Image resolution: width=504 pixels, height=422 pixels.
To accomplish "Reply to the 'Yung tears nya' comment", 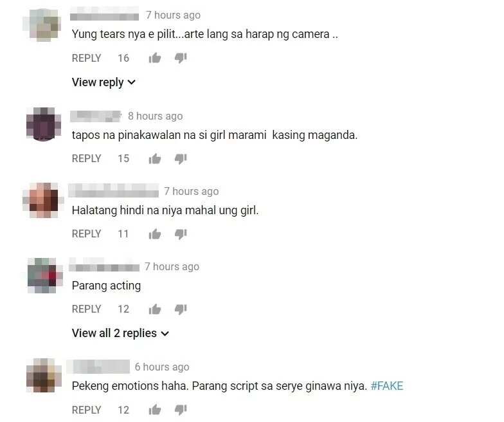I will [x=86, y=58].
